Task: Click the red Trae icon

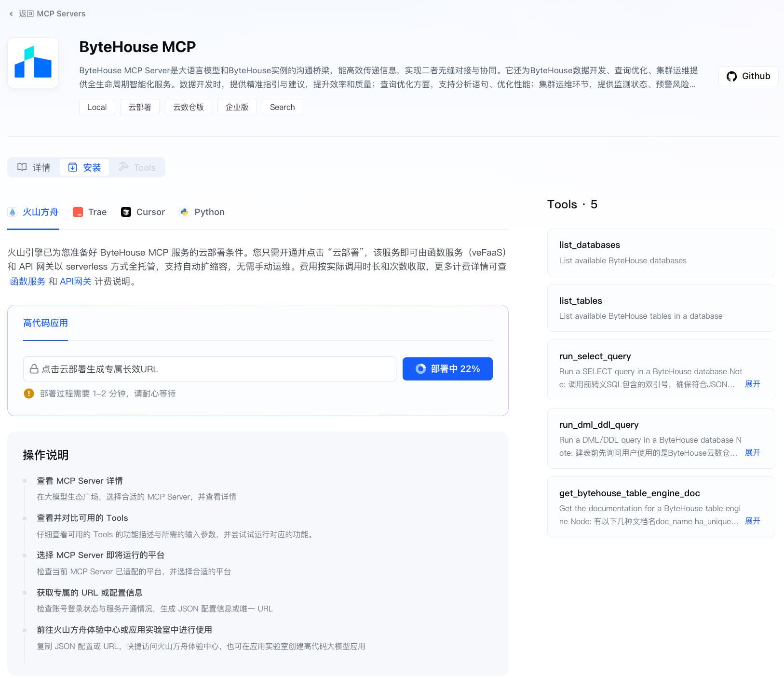Action: (78, 212)
